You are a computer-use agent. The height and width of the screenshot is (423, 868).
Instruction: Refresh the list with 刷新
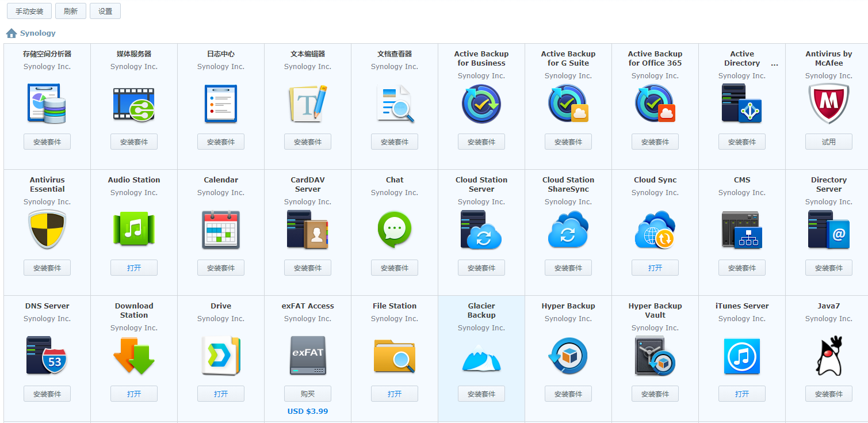click(x=71, y=12)
